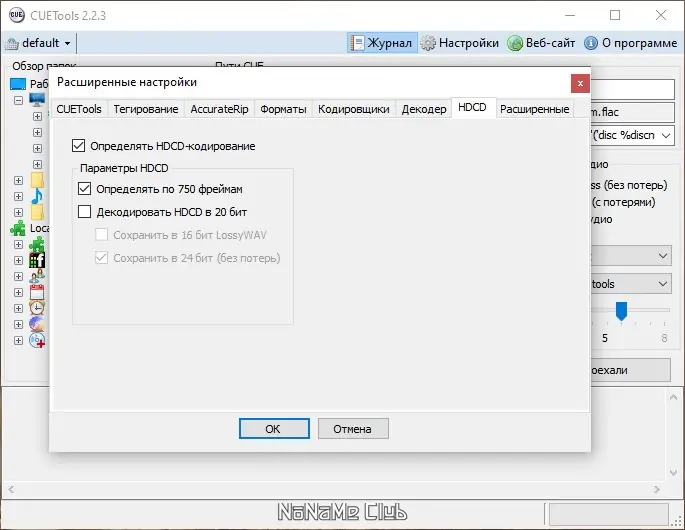This screenshot has height=530, width=685.
Task: Enable Декодировать HDCD в 20 бит
Action: pyautogui.click(x=84, y=211)
